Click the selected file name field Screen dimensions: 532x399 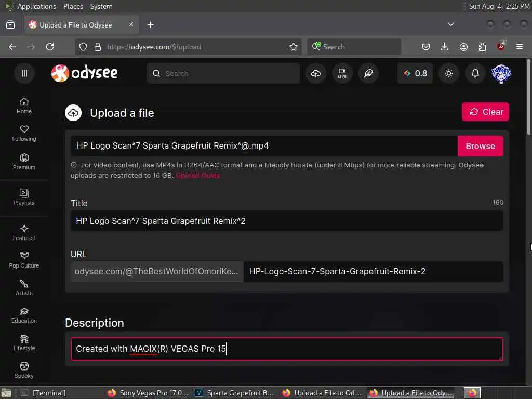(264, 146)
